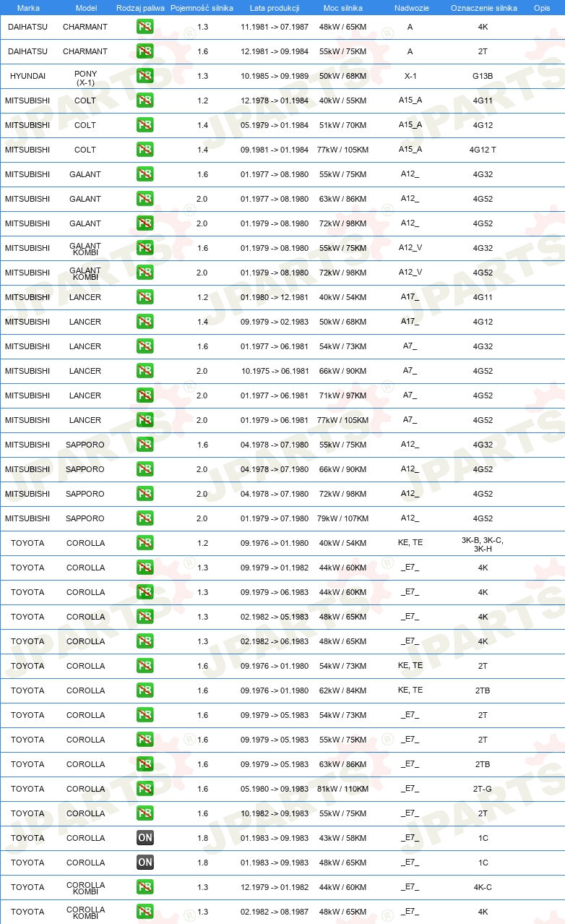Click production years 10.1985 -> 09.1989
The width and height of the screenshot is (565, 924).
coord(275,76)
